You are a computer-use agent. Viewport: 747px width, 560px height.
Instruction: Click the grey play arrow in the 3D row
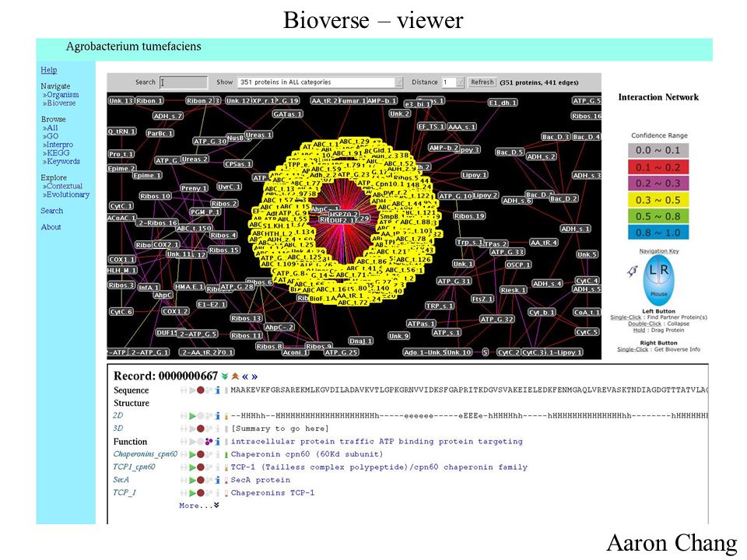point(192,429)
